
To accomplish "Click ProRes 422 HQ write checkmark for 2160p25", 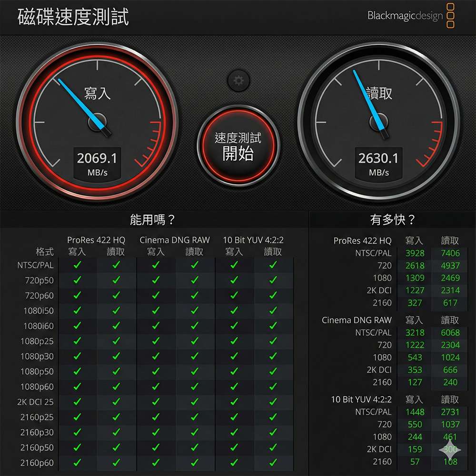I will point(77,417).
